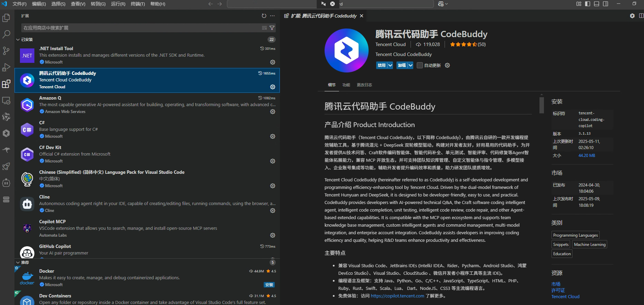Screen dimensions: 644x305
Task: Toggle the primary side bar visibility
Action: coord(588,4)
